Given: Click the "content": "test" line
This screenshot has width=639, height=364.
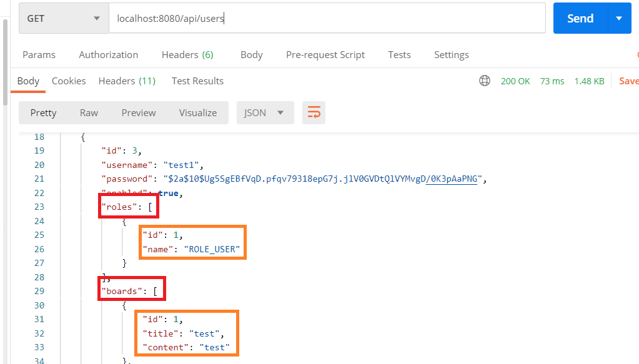Looking at the screenshot, I should coord(186,347).
